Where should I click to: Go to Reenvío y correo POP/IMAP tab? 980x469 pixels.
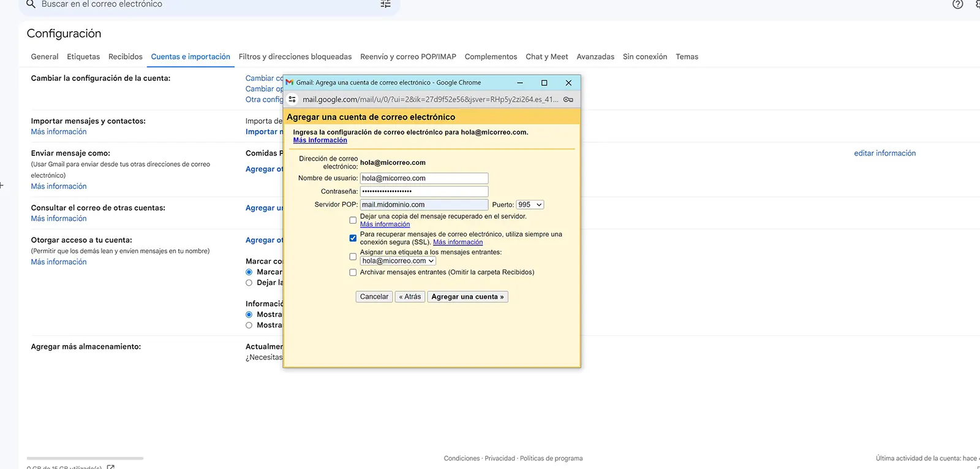[408, 56]
